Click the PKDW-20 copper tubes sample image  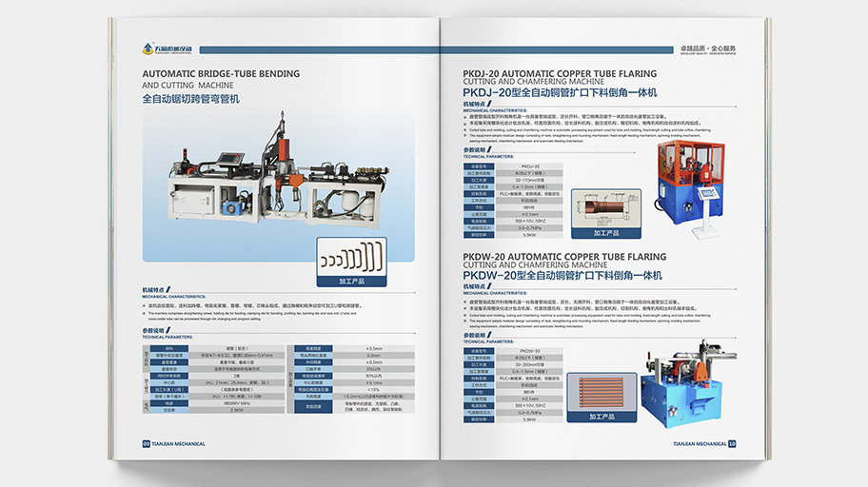pos(602,398)
